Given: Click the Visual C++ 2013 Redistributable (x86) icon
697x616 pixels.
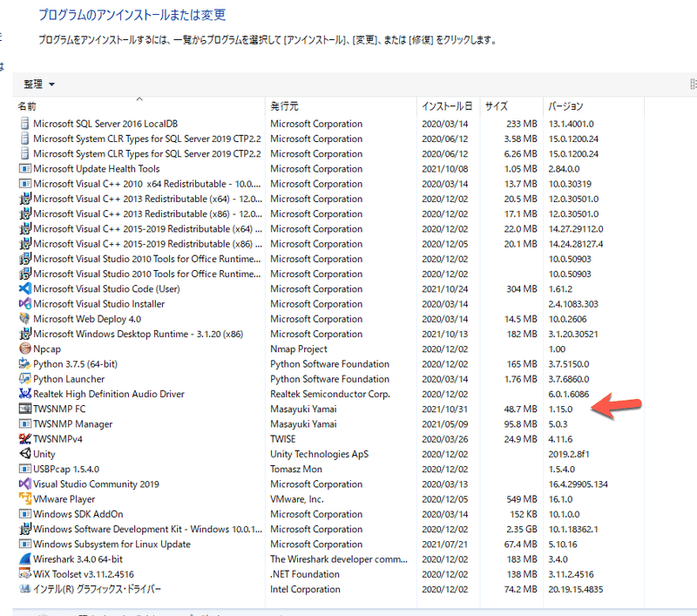Looking at the screenshot, I should pyautogui.click(x=25, y=213).
